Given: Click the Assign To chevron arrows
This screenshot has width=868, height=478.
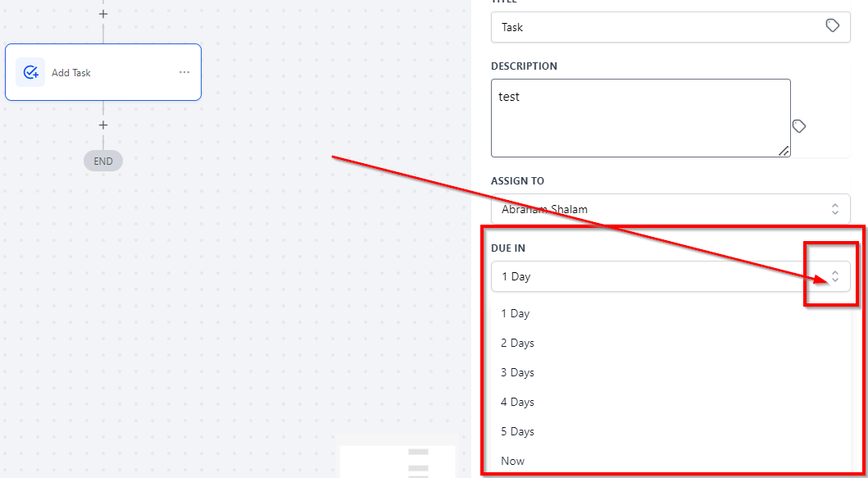Looking at the screenshot, I should [x=835, y=209].
